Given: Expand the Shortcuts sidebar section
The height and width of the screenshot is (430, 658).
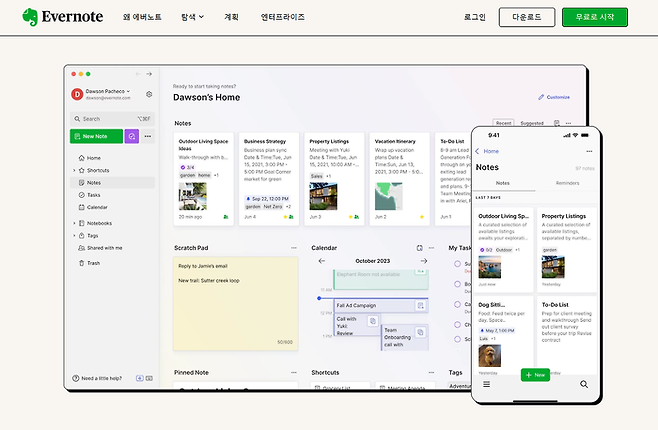Looking at the screenshot, I should [x=74, y=170].
